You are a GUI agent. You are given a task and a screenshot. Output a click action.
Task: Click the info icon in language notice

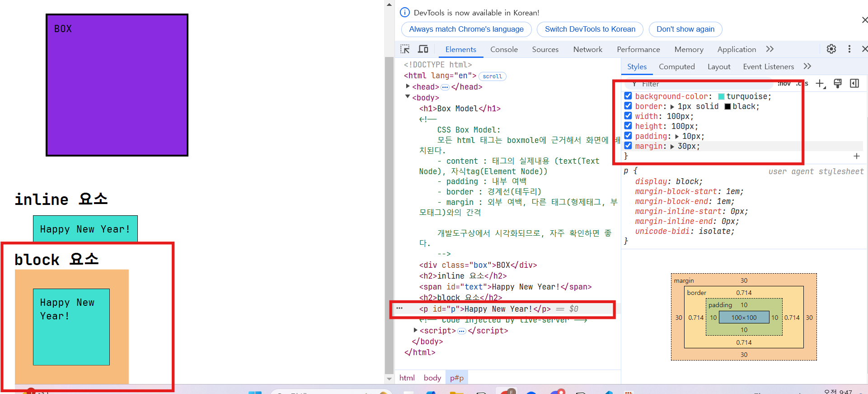pos(405,13)
